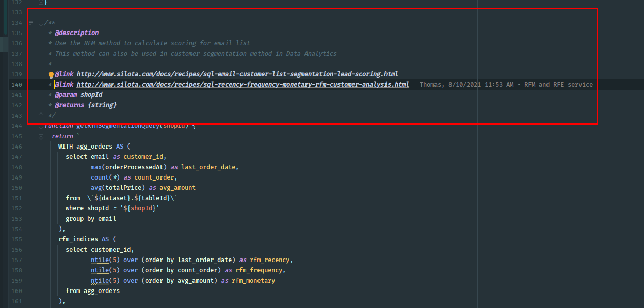The width and height of the screenshot is (644, 308).
Task: Click the yellow lightbulb intention icon
Action: (x=51, y=74)
